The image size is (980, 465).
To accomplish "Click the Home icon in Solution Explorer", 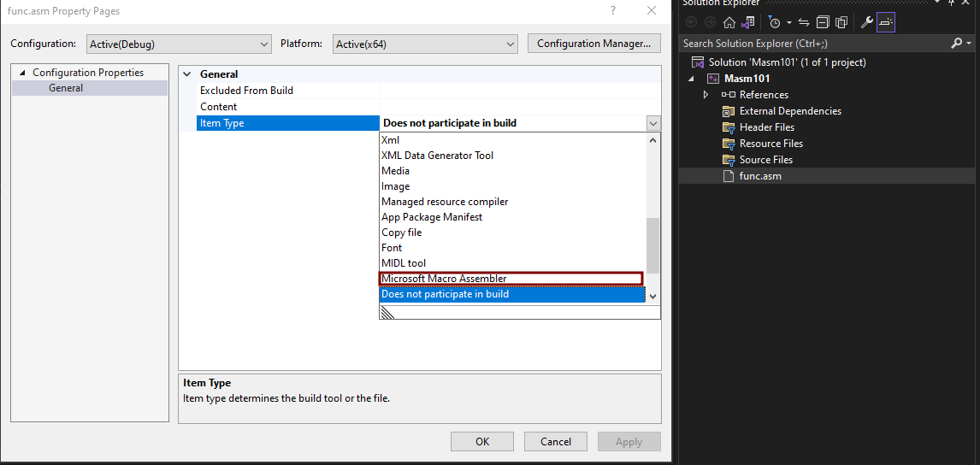I will (x=729, y=22).
